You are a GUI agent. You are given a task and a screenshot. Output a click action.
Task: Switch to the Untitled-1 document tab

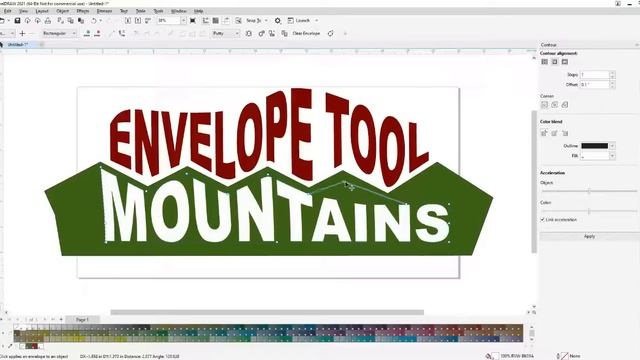(18, 44)
